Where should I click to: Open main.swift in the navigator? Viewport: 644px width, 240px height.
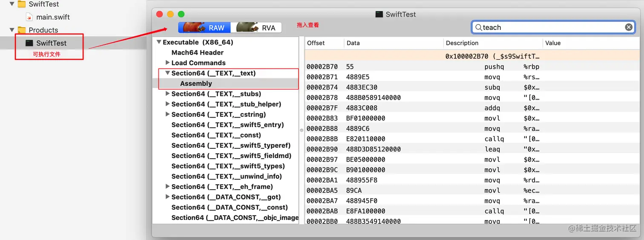coord(53,17)
